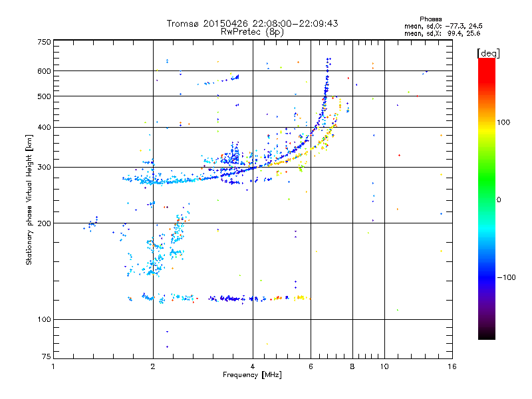Viewport: 532px width, 399px height.
Task: Click the y-axis tick label '75'
Action: pyautogui.click(x=47, y=356)
